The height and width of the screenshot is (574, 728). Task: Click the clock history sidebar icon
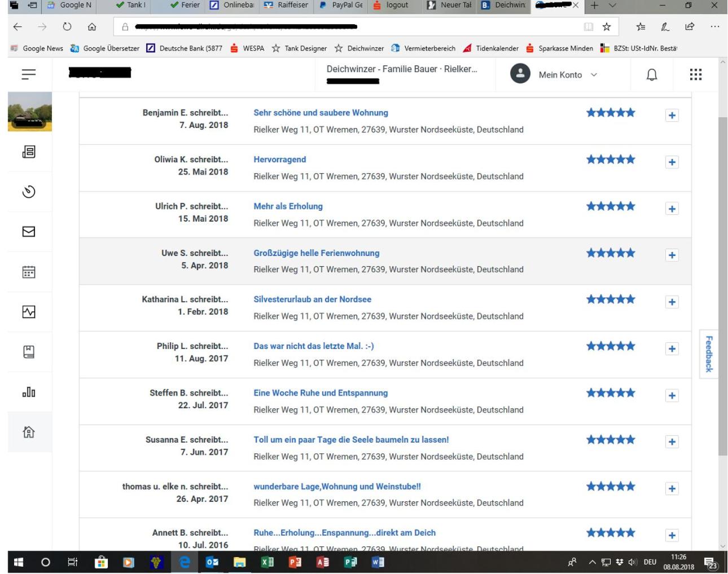(29, 192)
